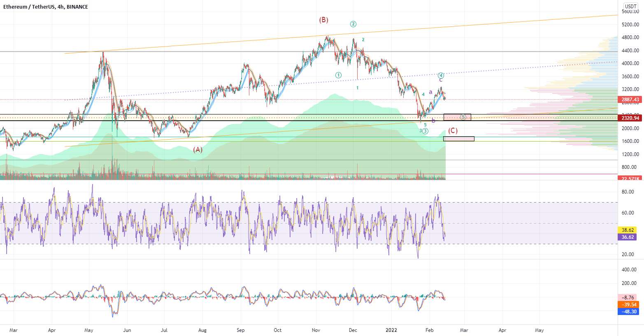Select the circled 1 wave marker
Viewport: 644px width, 336px height.
338,75
